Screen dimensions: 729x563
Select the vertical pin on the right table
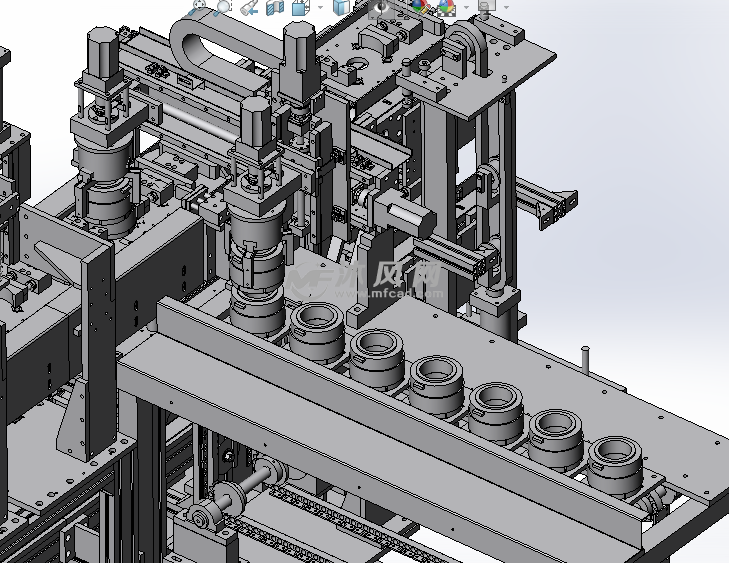587,359
